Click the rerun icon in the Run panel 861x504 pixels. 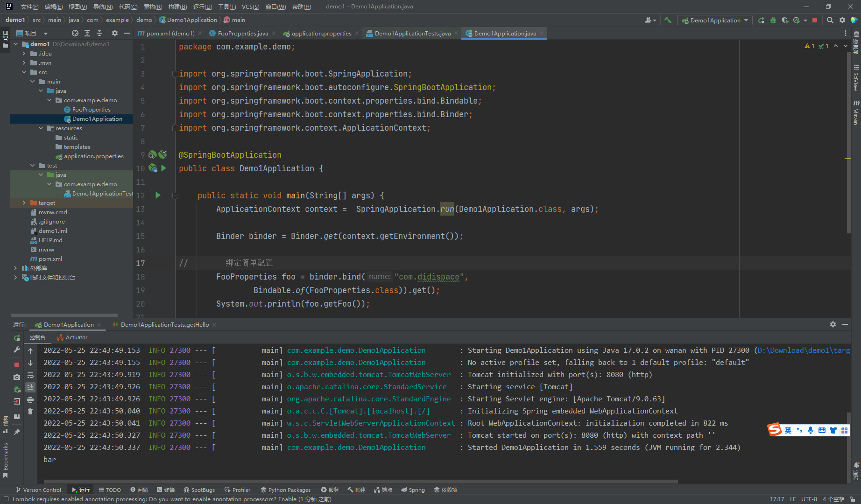coord(17,337)
